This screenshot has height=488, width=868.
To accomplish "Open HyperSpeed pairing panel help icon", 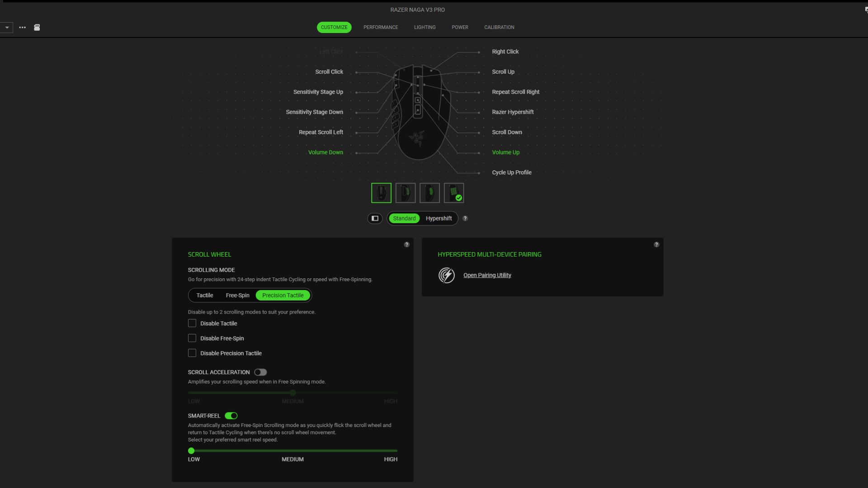I will point(656,244).
